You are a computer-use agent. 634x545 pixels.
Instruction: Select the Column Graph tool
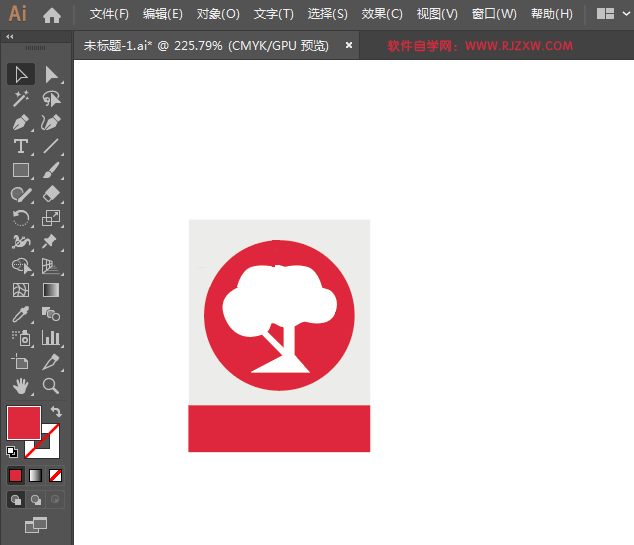click(x=51, y=338)
